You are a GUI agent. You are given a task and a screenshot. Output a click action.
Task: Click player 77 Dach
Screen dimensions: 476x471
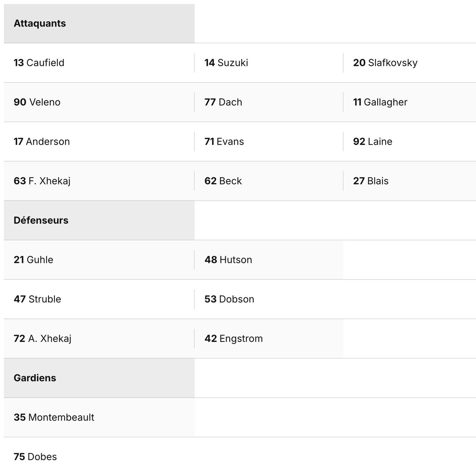(223, 102)
